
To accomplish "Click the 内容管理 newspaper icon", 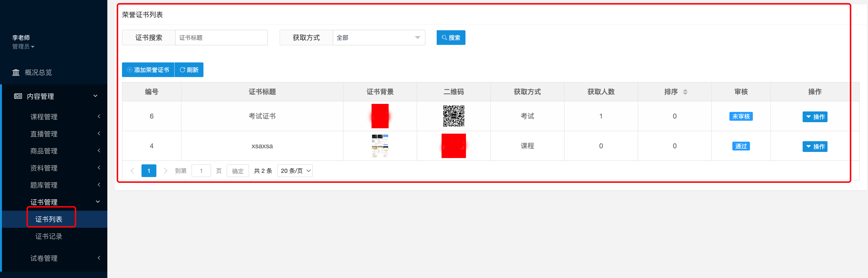I will click(18, 96).
